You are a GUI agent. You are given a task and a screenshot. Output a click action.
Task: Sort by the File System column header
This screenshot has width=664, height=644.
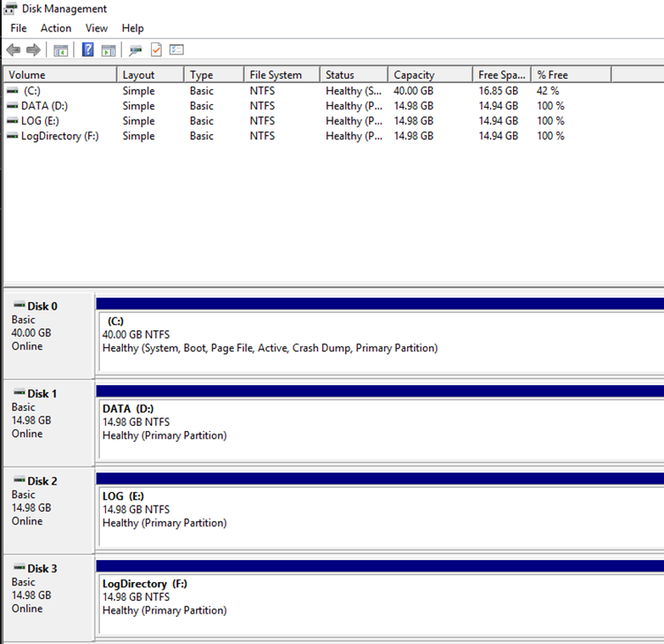click(x=281, y=75)
